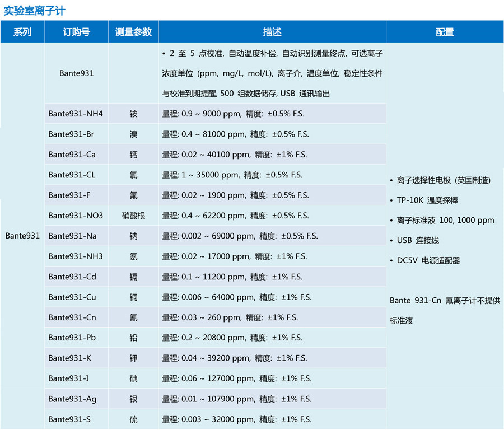Click the 实验室离子计 heading

coord(34,11)
